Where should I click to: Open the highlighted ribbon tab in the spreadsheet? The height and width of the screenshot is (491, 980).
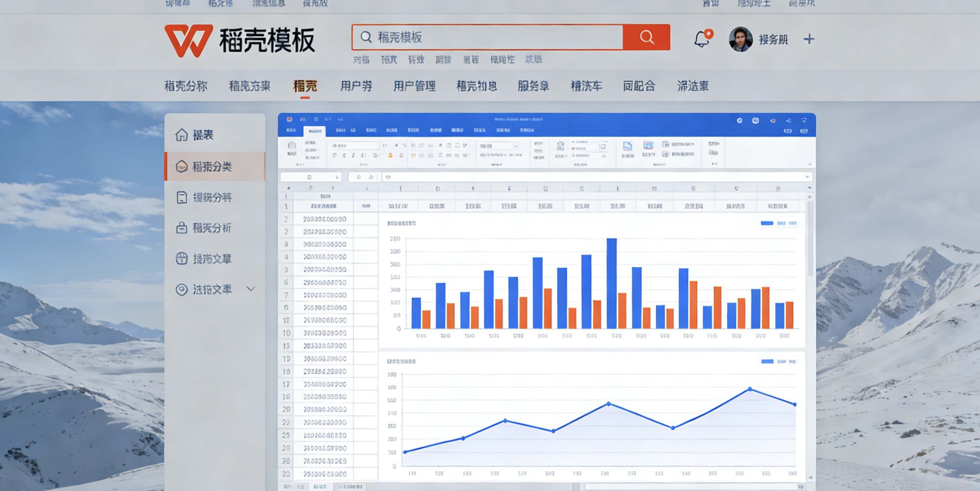point(314,130)
